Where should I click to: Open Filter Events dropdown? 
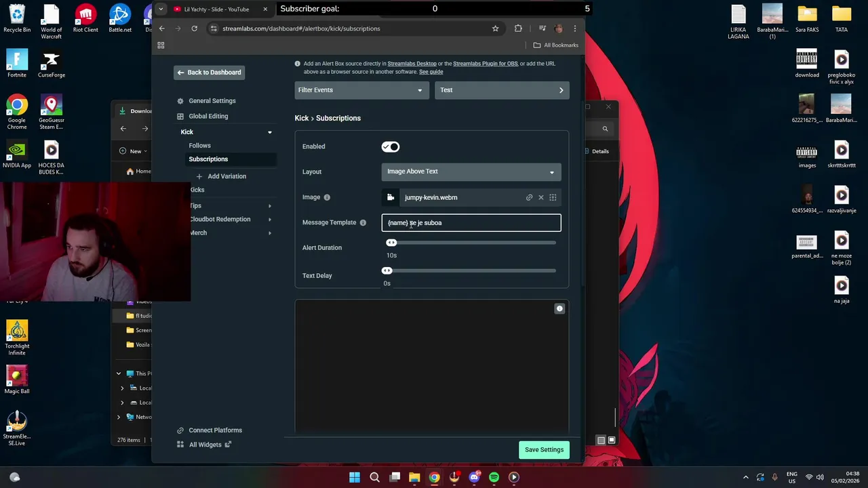pos(361,90)
